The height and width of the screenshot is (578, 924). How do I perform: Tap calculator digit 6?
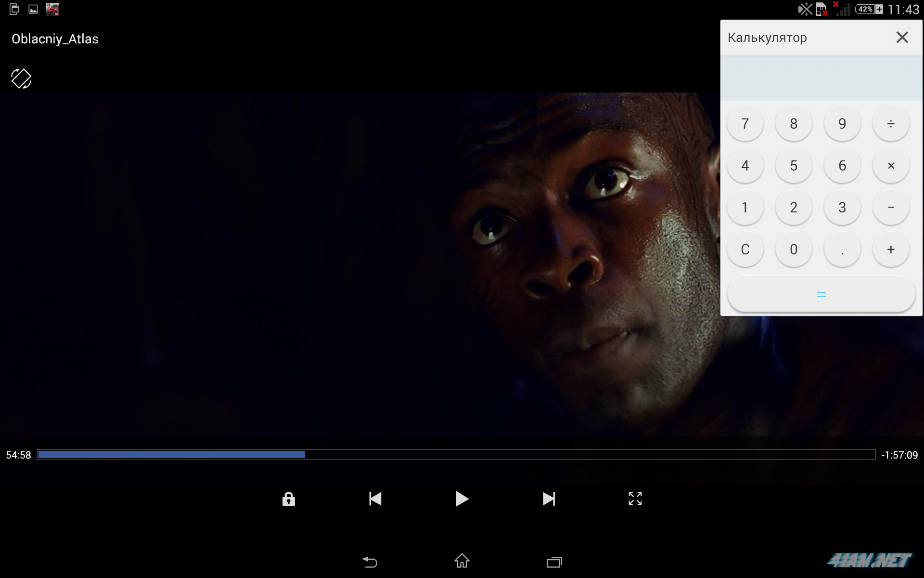click(x=842, y=166)
